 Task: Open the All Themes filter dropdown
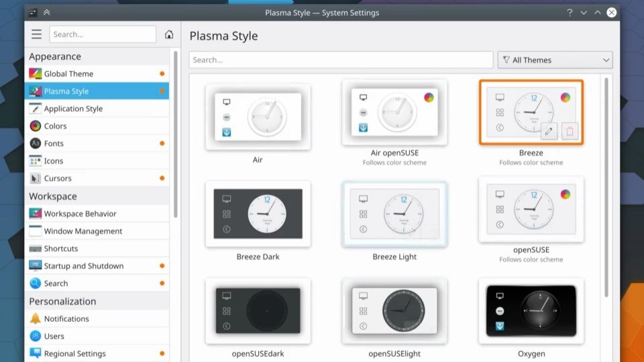click(555, 60)
